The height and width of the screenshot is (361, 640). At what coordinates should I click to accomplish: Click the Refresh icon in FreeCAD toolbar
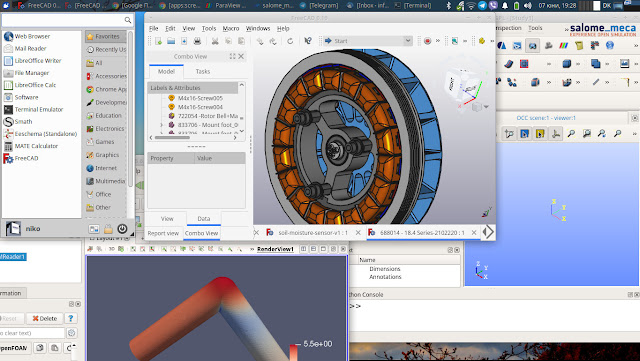[290, 41]
